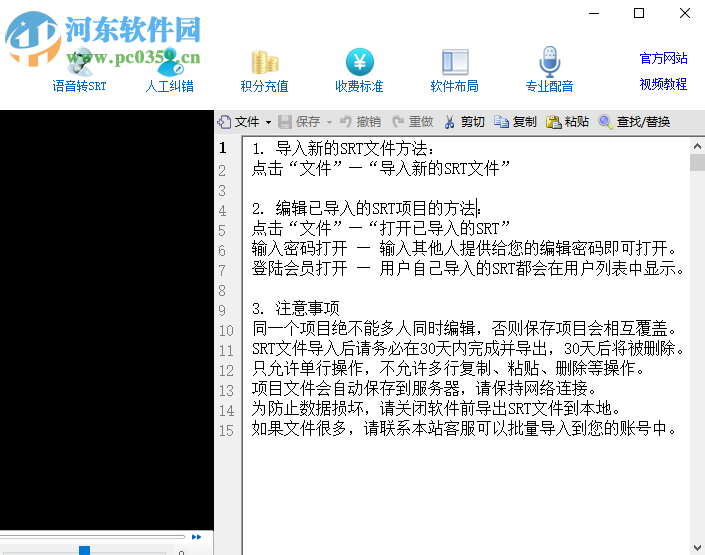Expand the 文件 dropdown arrow
705x555 pixels.
point(268,122)
